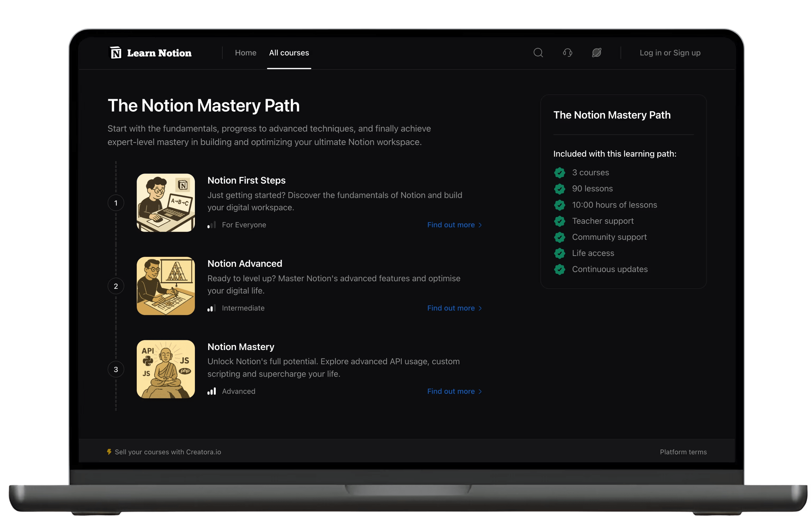Click the check badge beside Life access
The image size is (812, 523).
560,253
